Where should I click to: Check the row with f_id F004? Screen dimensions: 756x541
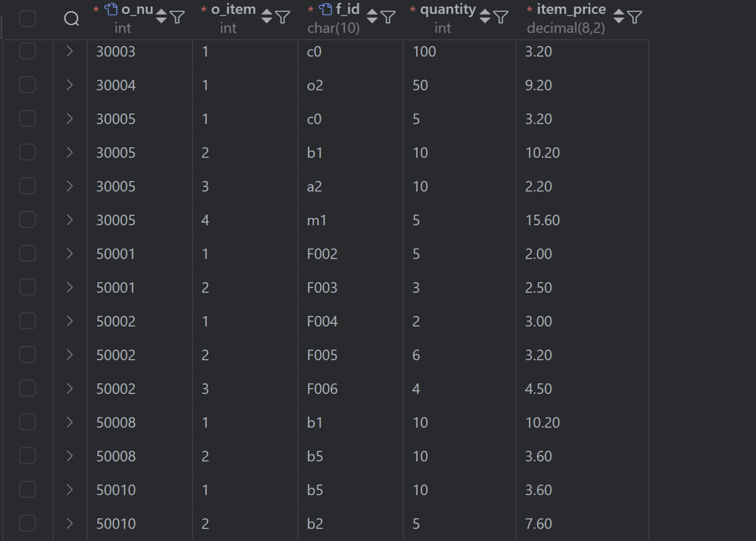(28, 321)
